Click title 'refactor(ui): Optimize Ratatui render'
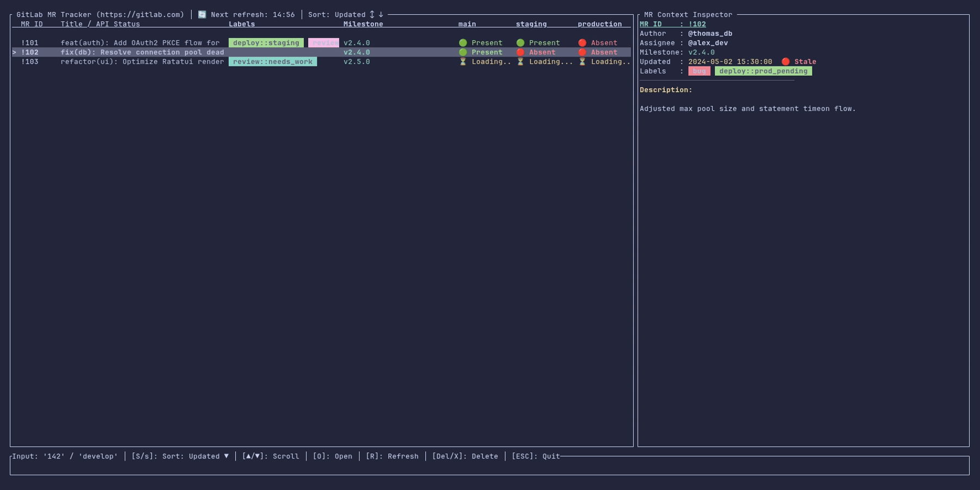The width and height of the screenshot is (980, 490). [142, 62]
